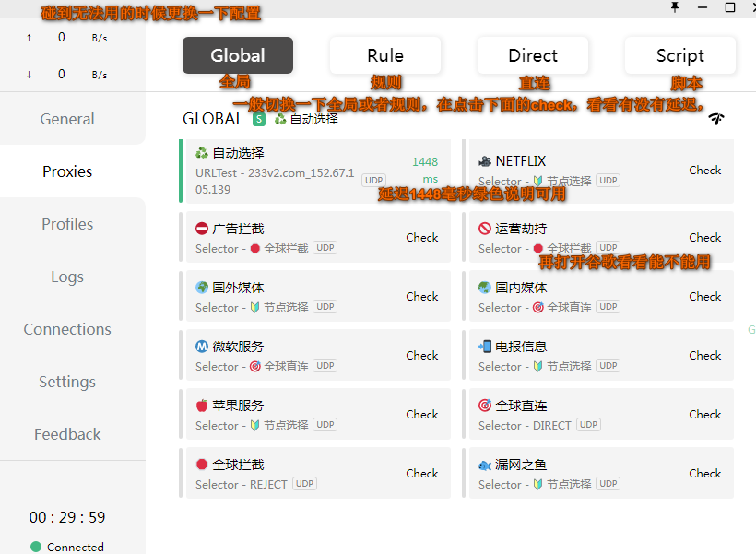Click the 自动选择 label beside GLOBAL header
This screenshot has height=554, width=756.
point(313,119)
